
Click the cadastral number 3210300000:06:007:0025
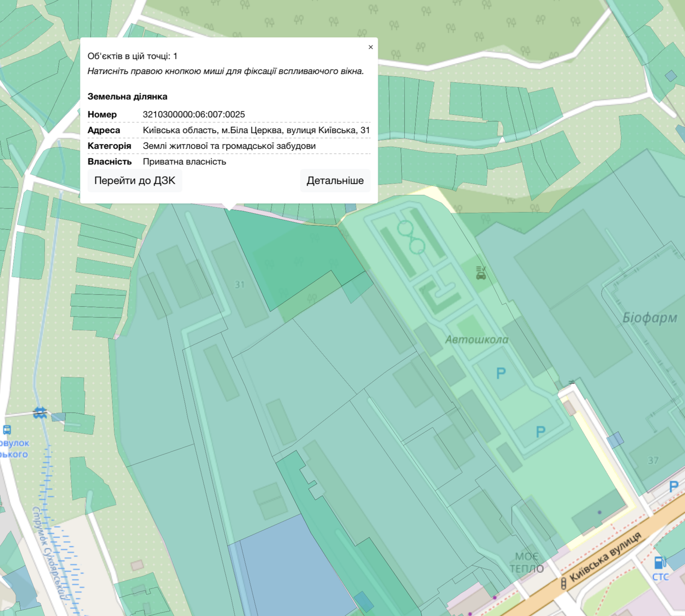click(x=194, y=114)
